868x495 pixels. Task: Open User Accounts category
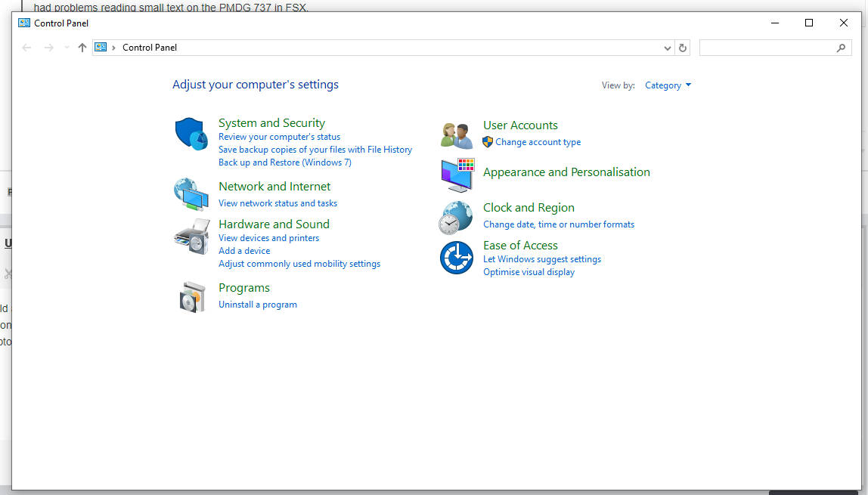coord(520,125)
